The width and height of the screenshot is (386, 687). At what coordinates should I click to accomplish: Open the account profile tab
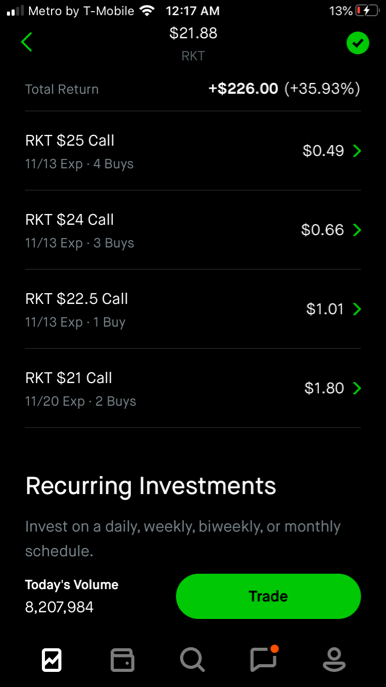[334, 660]
